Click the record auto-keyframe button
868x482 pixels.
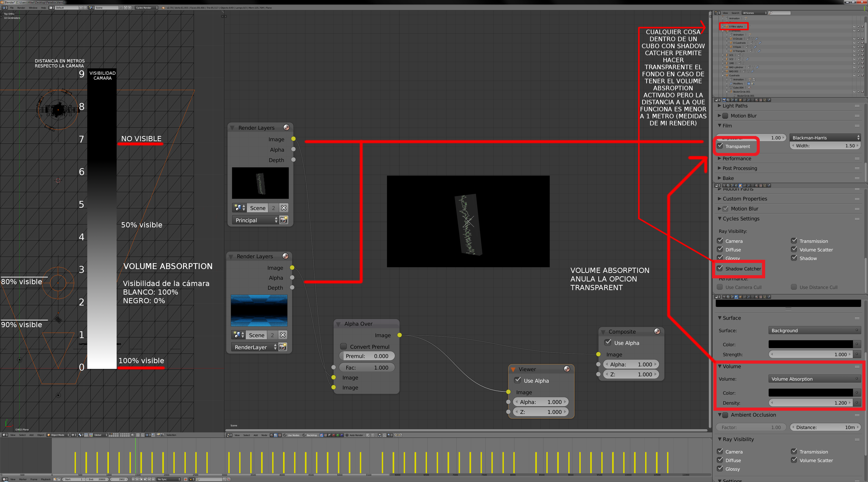[186, 479]
